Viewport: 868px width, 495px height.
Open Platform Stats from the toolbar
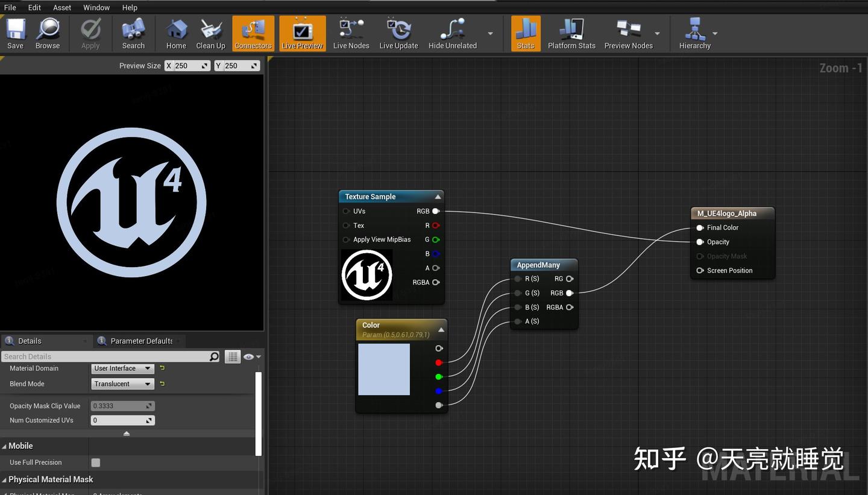(x=571, y=33)
